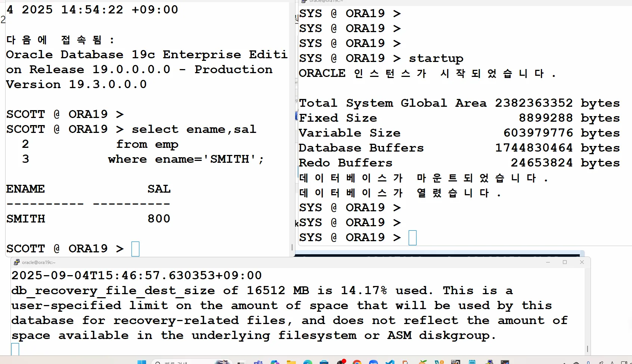Place cursor at the last SYS @ ORA19 prompt
Screen dimensions: 632x364
click(x=412, y=238)
